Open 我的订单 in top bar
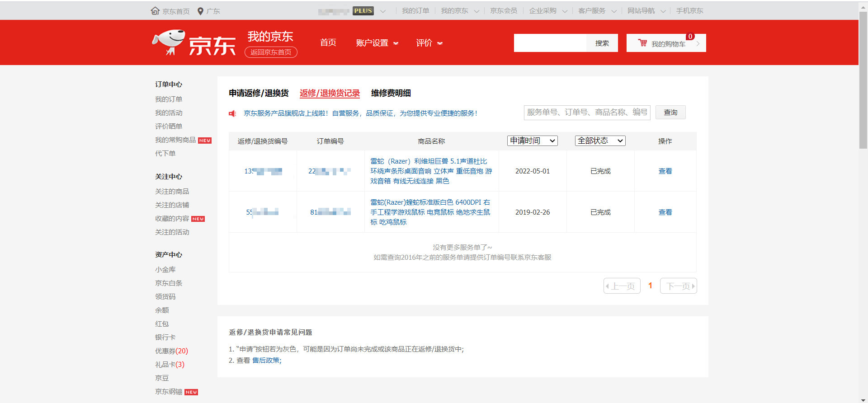 [415, 11]
